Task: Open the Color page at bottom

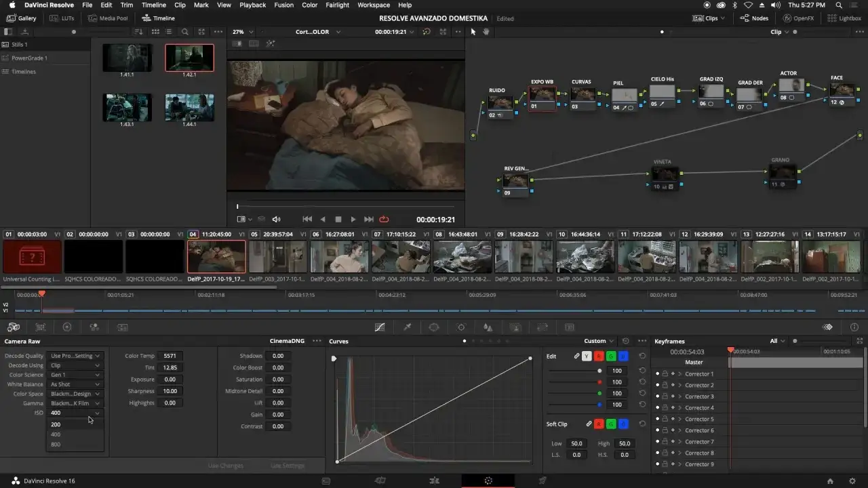Action: tap(488, 481)
